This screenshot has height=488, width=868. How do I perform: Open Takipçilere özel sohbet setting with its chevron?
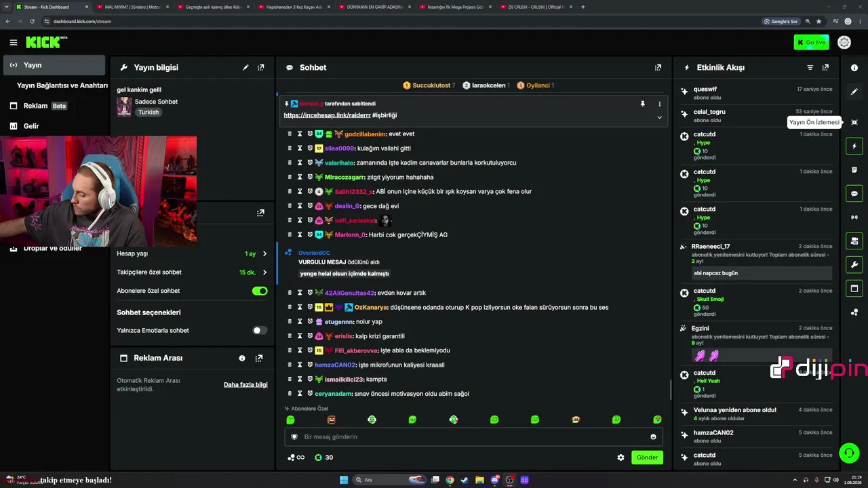click(x=264, y=272)
